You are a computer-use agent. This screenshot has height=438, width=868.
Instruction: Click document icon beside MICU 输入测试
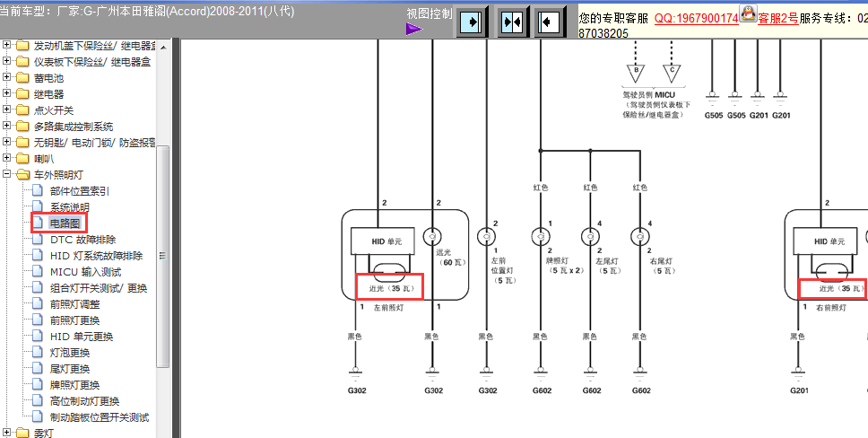[x=38, y=271]
